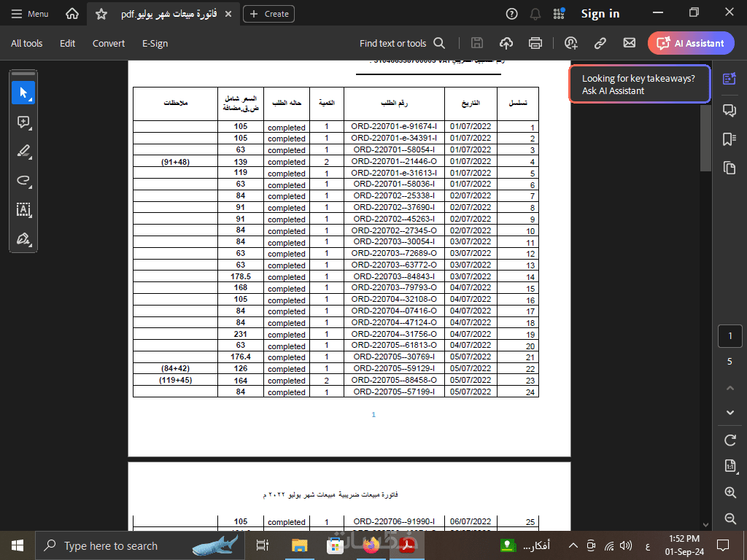Open the Page thumbnails panel icon
The height and width of the screenshot is (560, 747).
click(729, 168)
